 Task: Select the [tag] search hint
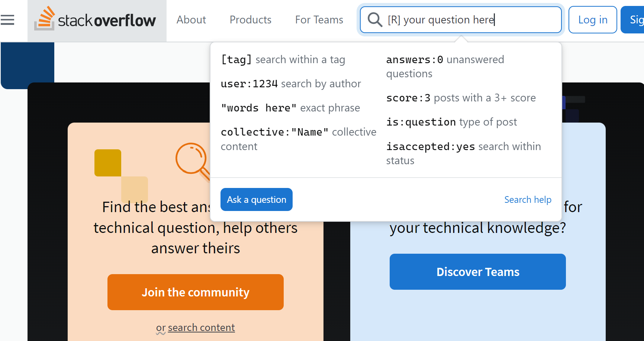[x=283, y=59]
